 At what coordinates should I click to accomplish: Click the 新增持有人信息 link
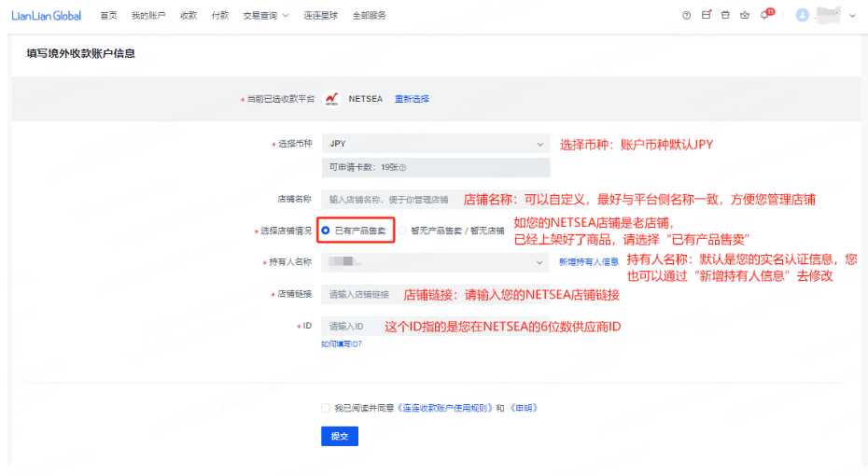(588, 261)
